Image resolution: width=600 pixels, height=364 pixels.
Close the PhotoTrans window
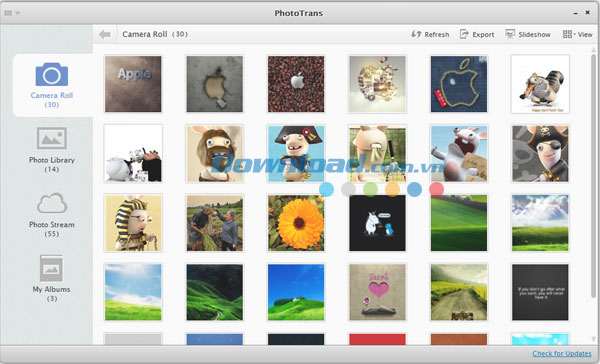(588, 13)
